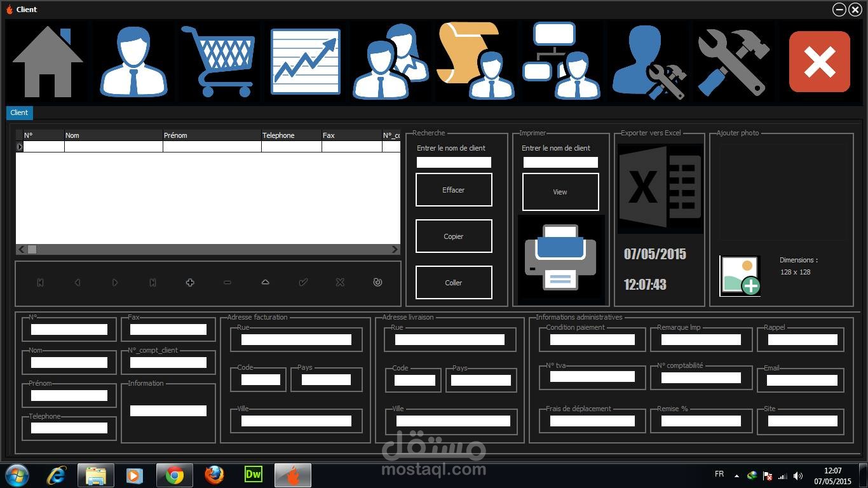
Task: Open the man and woman users icon
Action: 391,62
